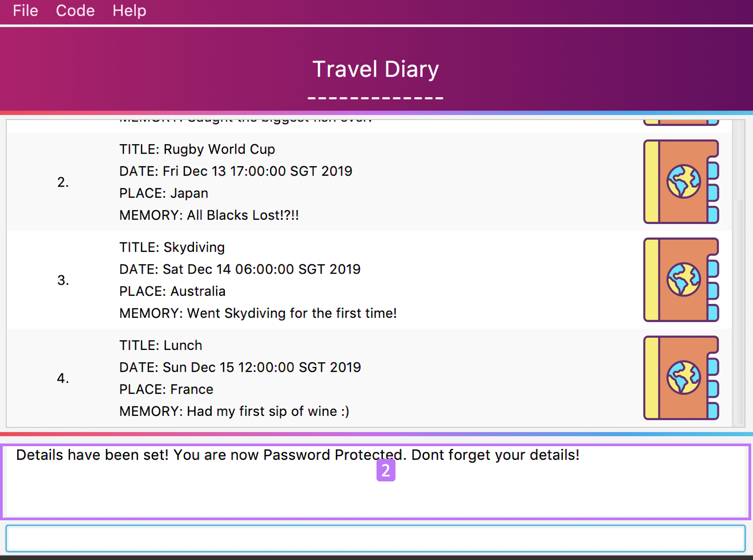The width and height of the screenshot is (753, 560).
Task: Select 'MEMORY: Had my first sip of wine :)' line
Action: [234, 411]
